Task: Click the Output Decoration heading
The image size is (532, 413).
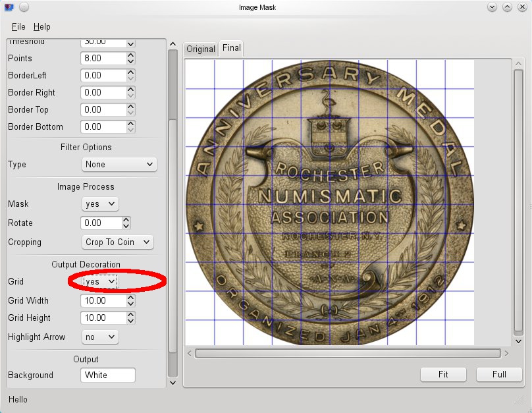Action: [86, 264]
